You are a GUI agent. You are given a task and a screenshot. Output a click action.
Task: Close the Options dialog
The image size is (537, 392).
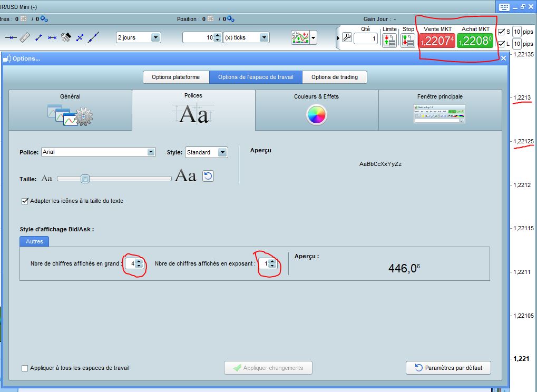point(503,58)
